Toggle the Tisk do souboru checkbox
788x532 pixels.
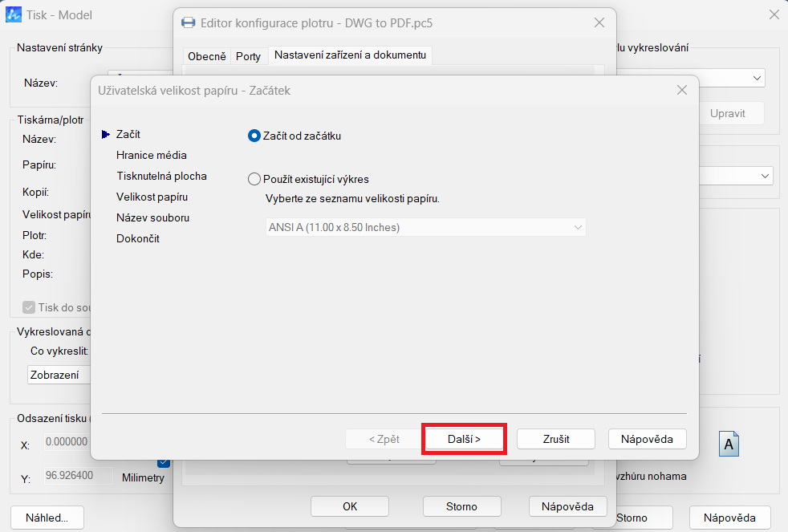[30, 307]
